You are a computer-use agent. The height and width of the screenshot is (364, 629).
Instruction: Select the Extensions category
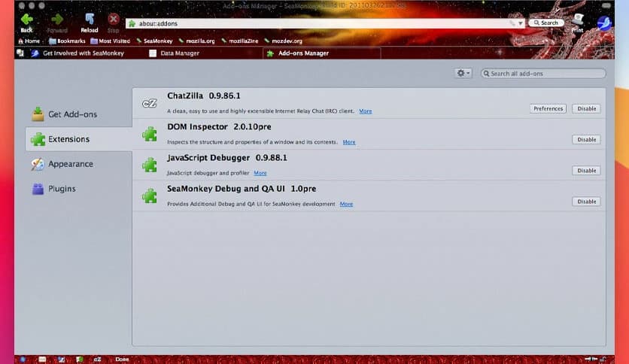[78, 139]
